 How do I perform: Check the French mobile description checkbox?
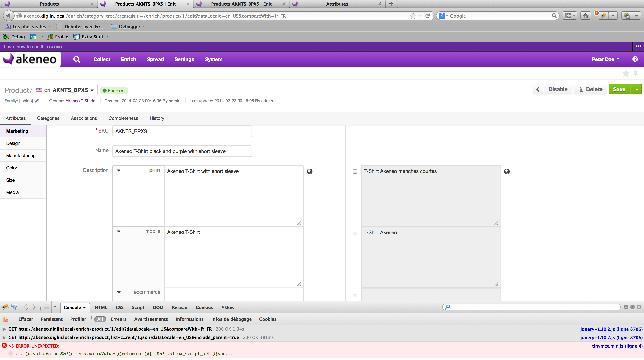click(x=355, y=232)
